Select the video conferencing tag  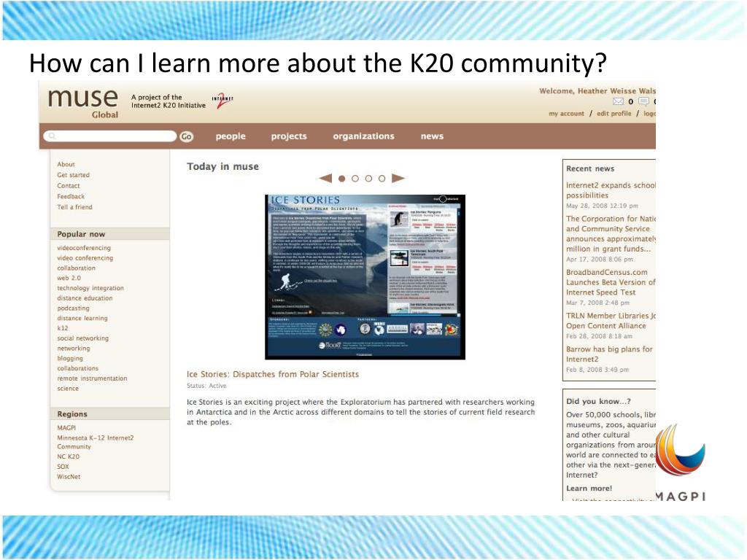pos(85,258)
